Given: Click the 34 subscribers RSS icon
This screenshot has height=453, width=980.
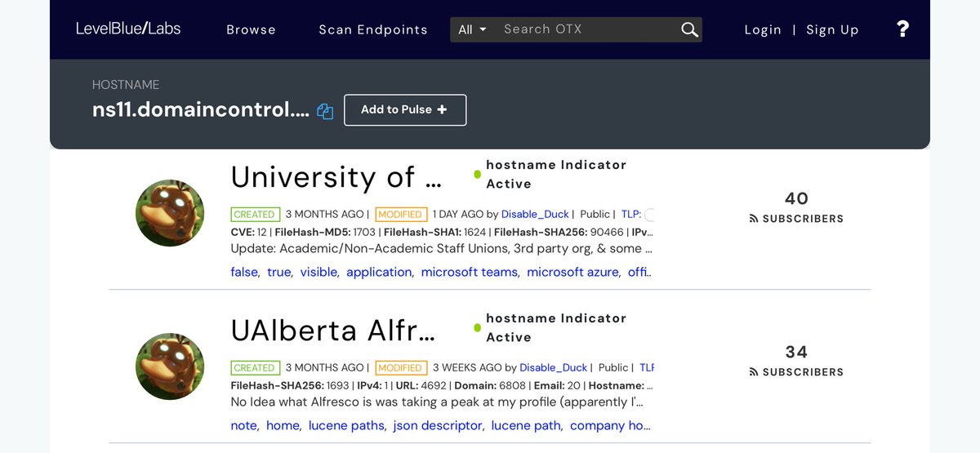Looking at the screenshot, I should pyautogui.click(x=754, y=372).
